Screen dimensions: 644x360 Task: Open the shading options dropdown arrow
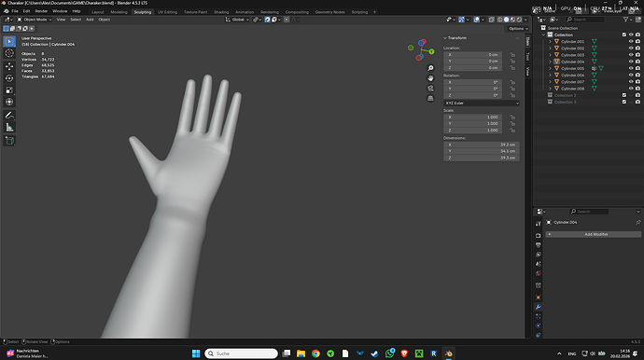[x=525, y=20]
